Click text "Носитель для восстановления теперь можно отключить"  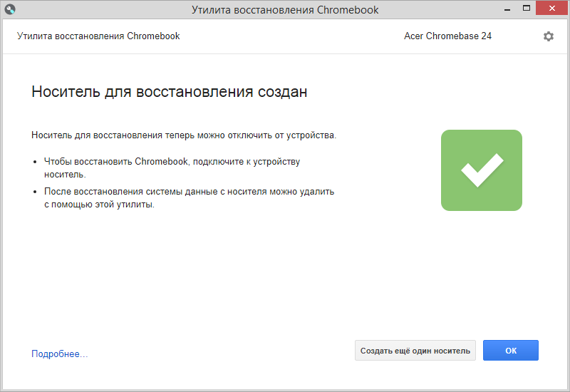pyautogui.click(x=152, y=135)
